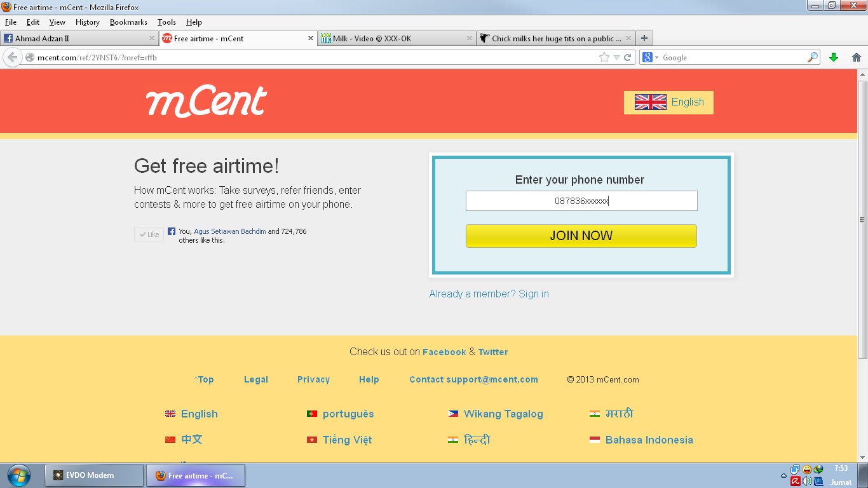Open EVDO Modem from the taskbar
Viewport: 868px width, 488px height.
point(94,475)
